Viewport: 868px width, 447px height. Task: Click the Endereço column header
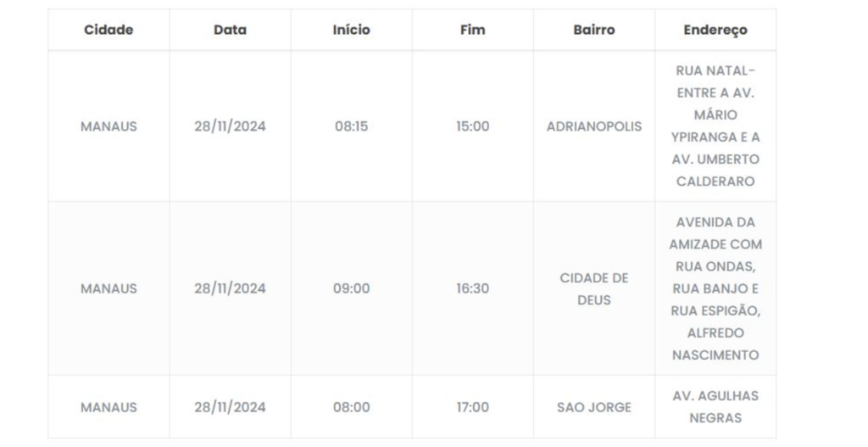(715, 30)
